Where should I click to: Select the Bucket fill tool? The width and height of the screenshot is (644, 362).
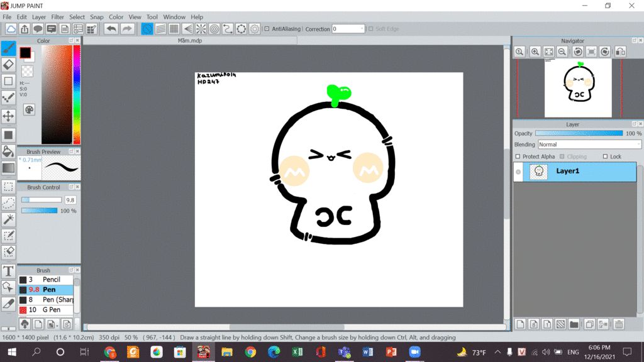click(x=8, y=151)
